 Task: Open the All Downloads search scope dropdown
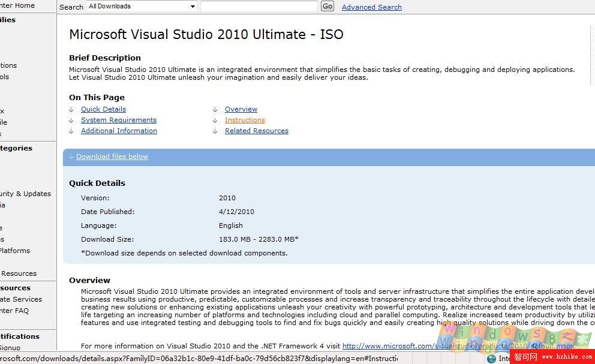click(x=142, y=7)
